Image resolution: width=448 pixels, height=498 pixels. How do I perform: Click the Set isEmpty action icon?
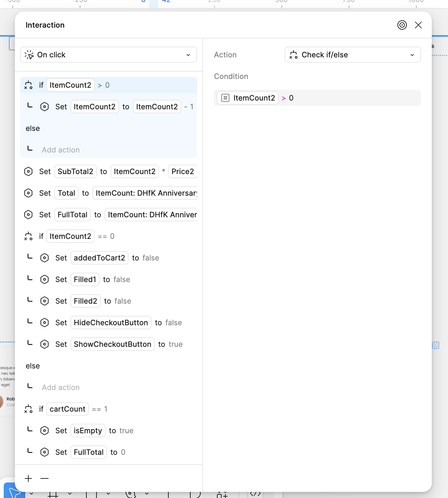tap(45, 431)
